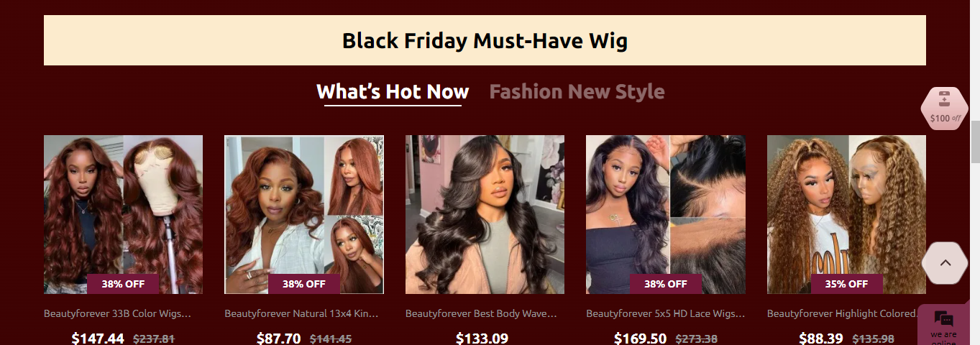Click Beautyforever 5x5 HD Lace Wigs link

(x=666, y=313)
